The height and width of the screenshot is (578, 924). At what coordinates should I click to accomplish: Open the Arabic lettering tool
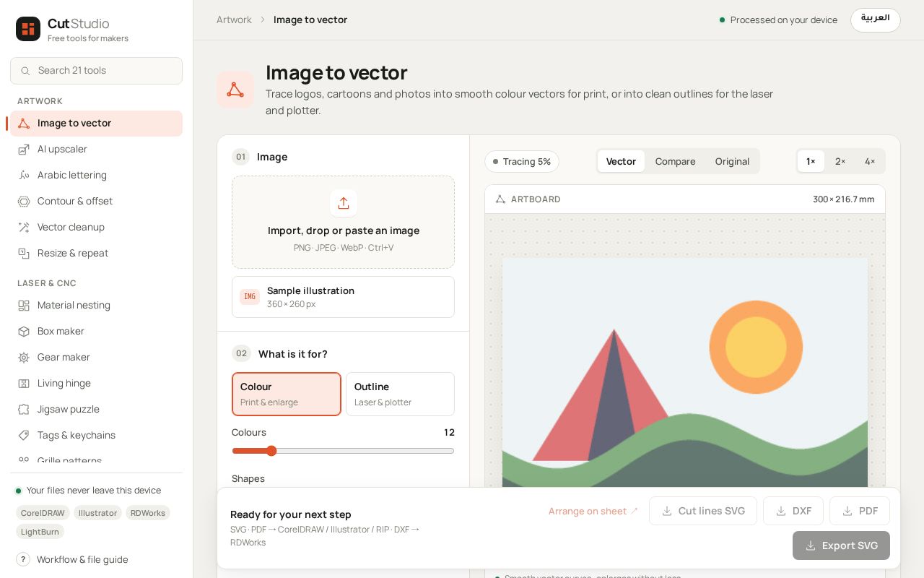coord(96,176)
